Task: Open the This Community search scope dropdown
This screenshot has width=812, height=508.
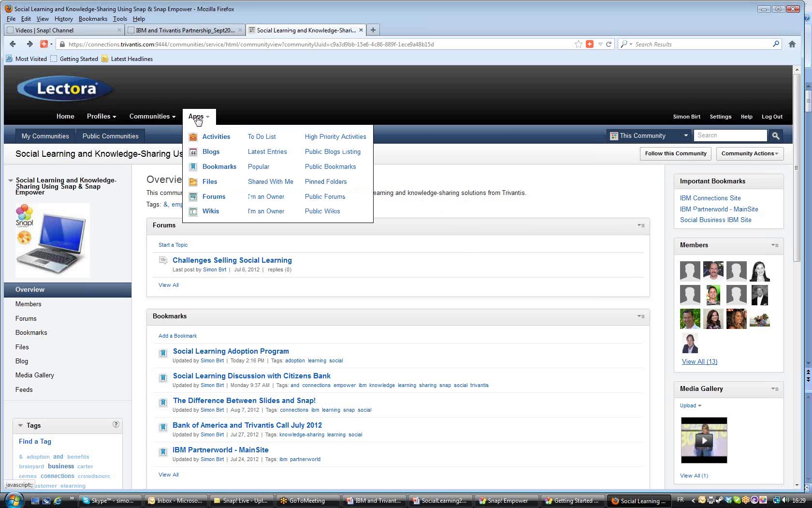Action: (649, 136)
